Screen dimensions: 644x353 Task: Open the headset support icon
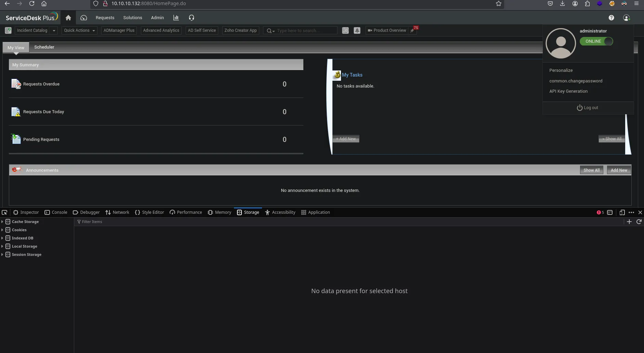click(192, 18)
